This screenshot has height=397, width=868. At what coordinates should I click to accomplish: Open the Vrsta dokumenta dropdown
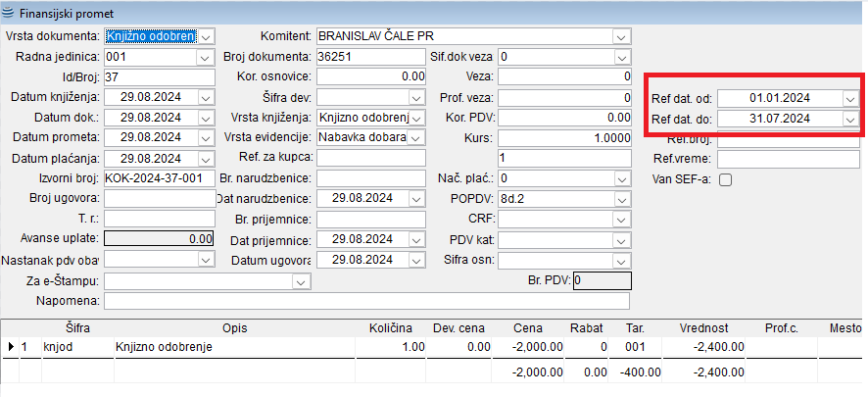pyautogui.click(x=206, y=36)
